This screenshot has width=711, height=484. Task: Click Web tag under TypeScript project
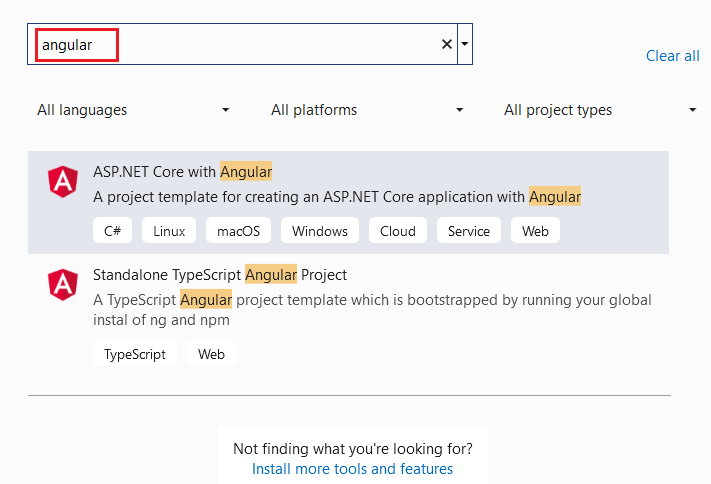point(211,354)
